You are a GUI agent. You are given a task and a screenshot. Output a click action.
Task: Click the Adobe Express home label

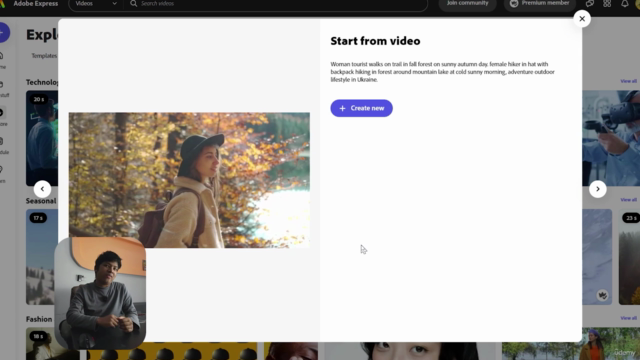[36, 4]
